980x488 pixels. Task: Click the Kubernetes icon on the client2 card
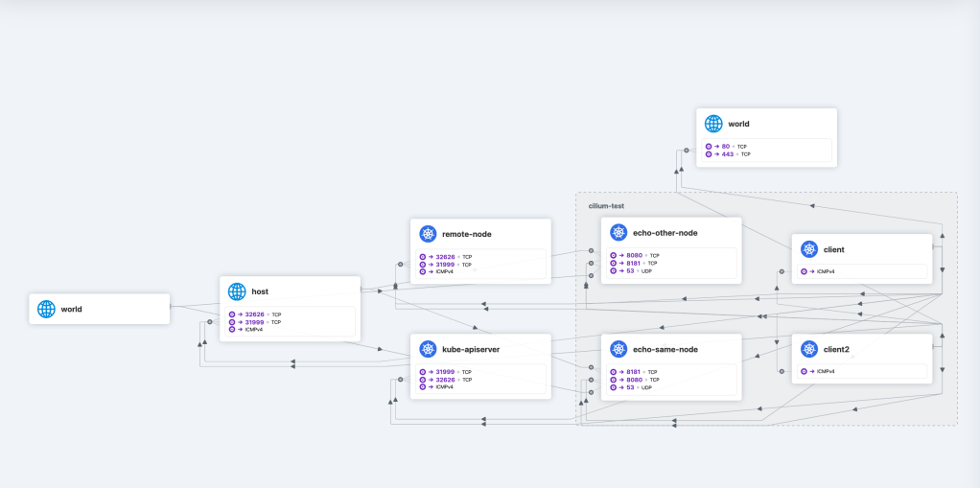click(809, 349)
